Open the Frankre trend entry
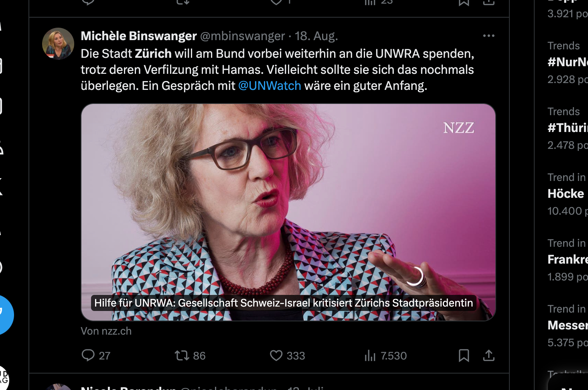The height and width of the screenshot is (390, 588). 567,260
